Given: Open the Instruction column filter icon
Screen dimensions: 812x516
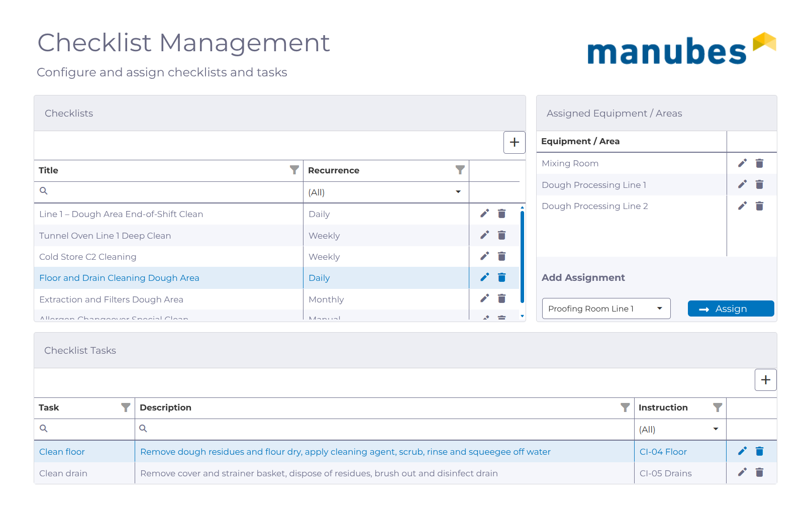Looking at the screenshot, I should point(718,407).
